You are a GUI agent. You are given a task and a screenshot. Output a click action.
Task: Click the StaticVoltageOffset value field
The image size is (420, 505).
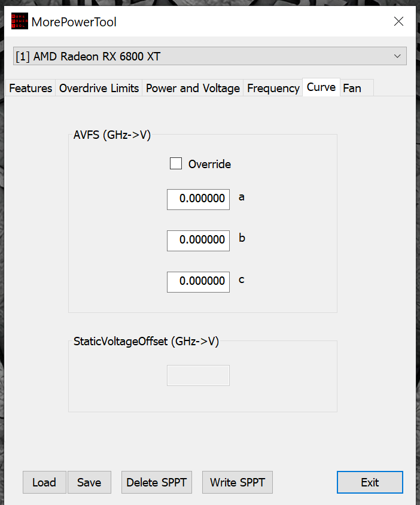198,375
